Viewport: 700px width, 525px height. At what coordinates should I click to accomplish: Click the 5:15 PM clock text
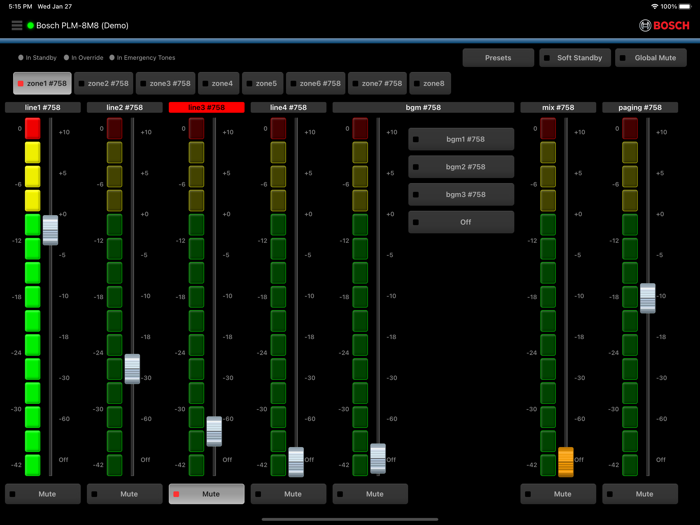[x=21, y=6]
